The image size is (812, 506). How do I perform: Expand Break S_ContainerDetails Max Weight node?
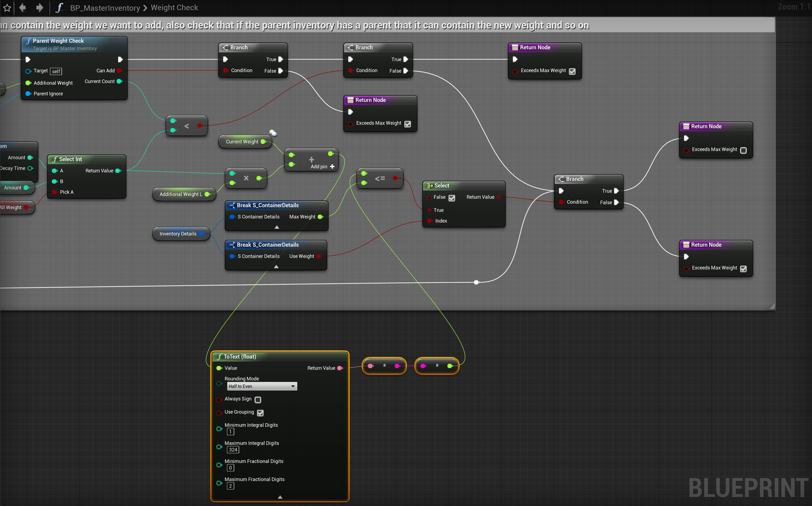[x=277, y=227]
